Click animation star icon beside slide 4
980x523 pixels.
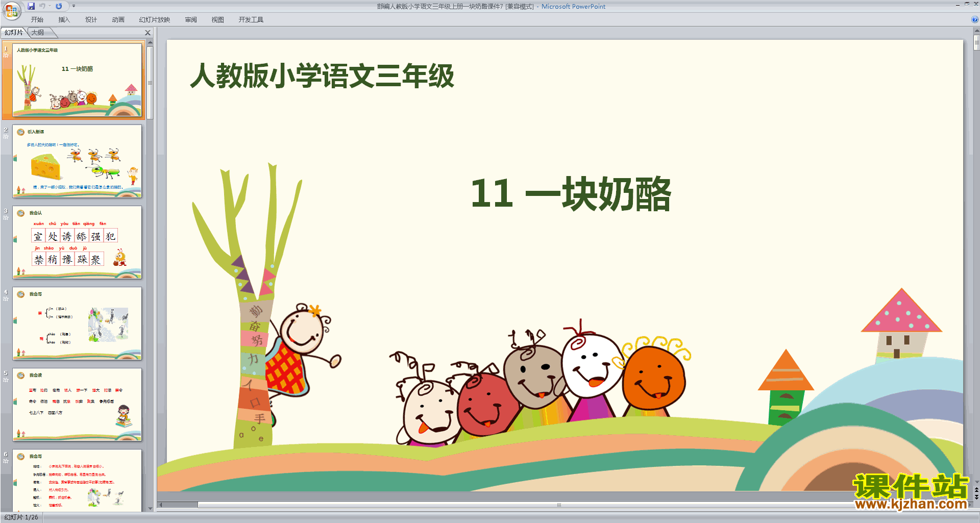tap(6, 299)
